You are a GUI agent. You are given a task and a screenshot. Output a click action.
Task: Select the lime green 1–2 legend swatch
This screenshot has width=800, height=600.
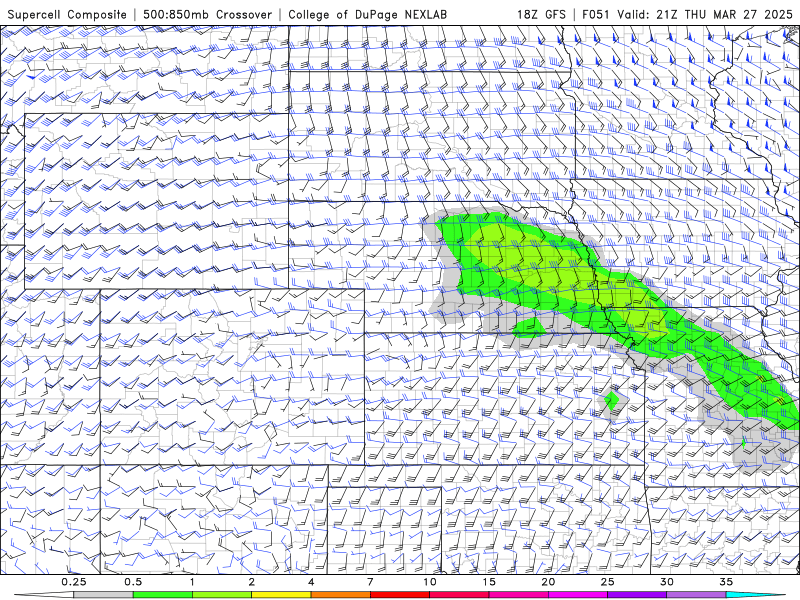click(x=222, y=595)
